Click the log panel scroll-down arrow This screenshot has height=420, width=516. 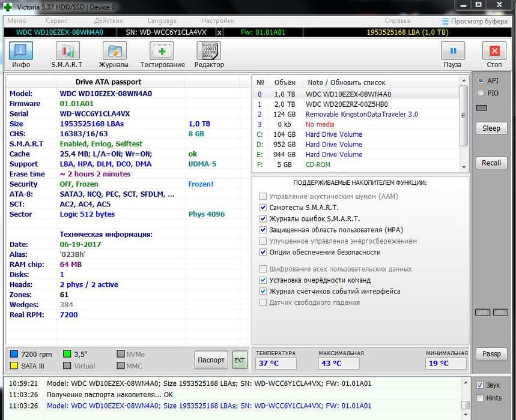(466, 415)
